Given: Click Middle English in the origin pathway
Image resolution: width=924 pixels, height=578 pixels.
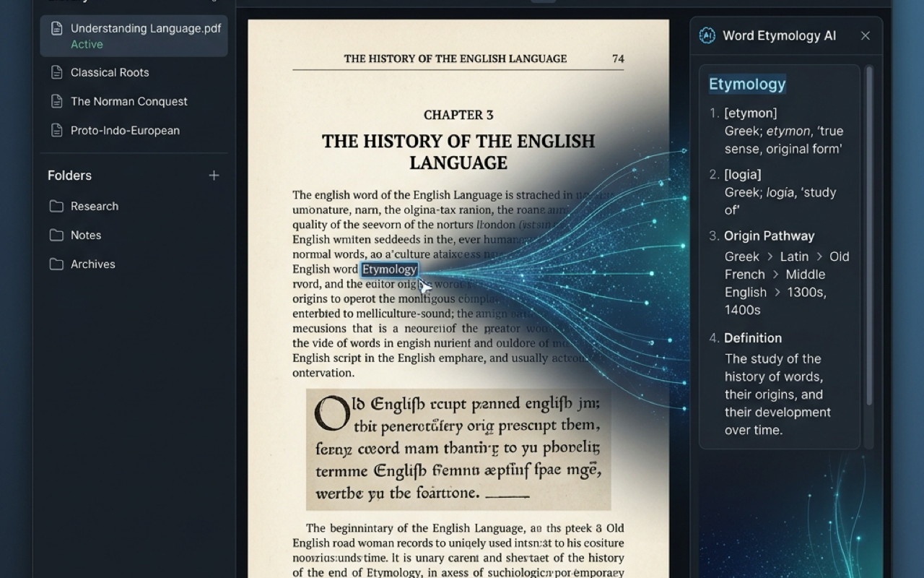Looking at the screenshot, I should click(x=775, y=283).
